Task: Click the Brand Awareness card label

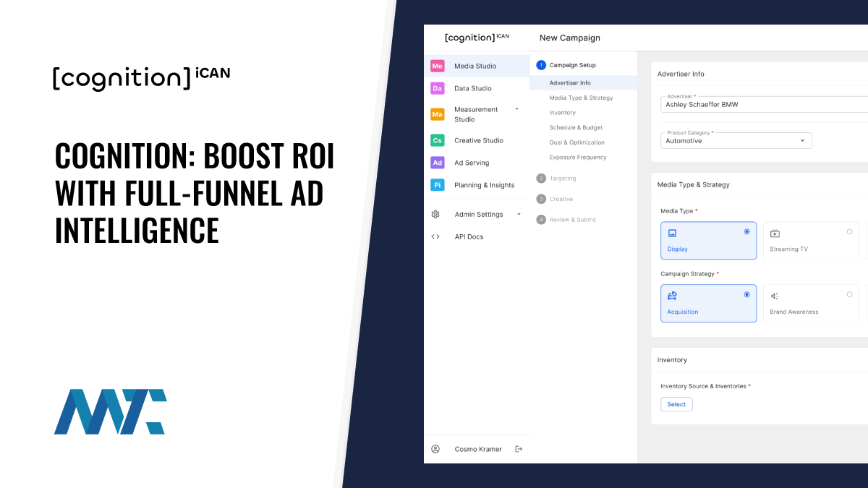Action: coord(794,312)
